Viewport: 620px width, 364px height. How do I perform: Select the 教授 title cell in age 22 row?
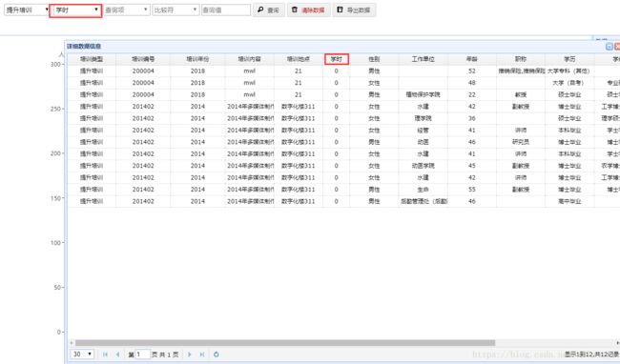(521, 94)
